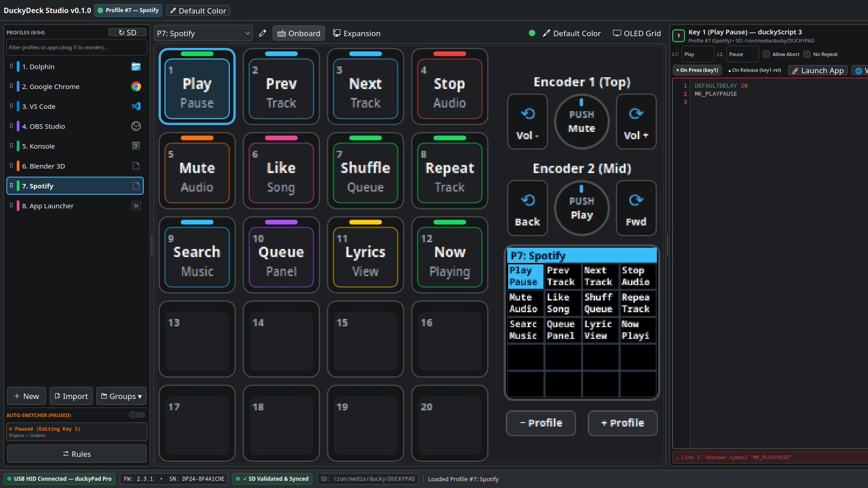868x488 pixels.
Task: Click the Import profile button
Action: [71, 396]
